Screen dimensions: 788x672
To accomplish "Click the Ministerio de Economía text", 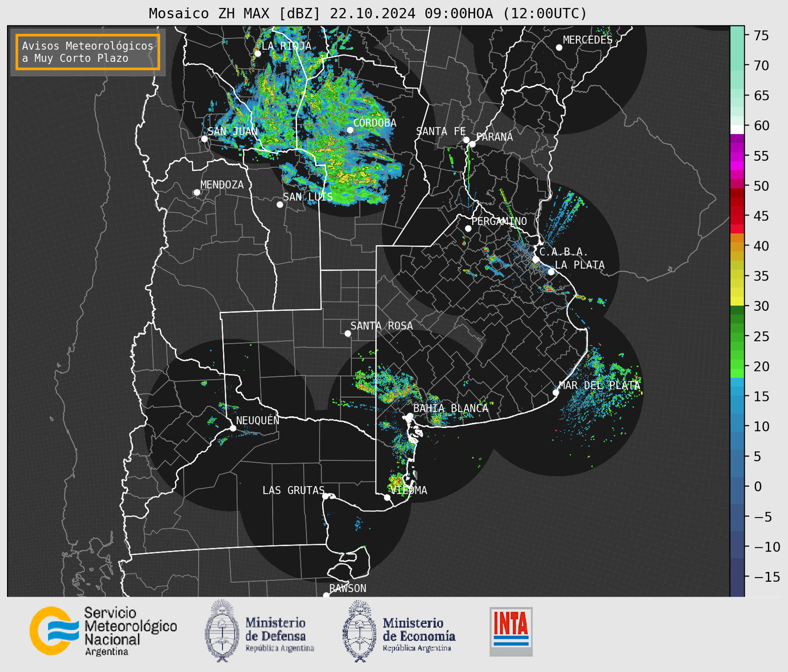I will [419, 635].
